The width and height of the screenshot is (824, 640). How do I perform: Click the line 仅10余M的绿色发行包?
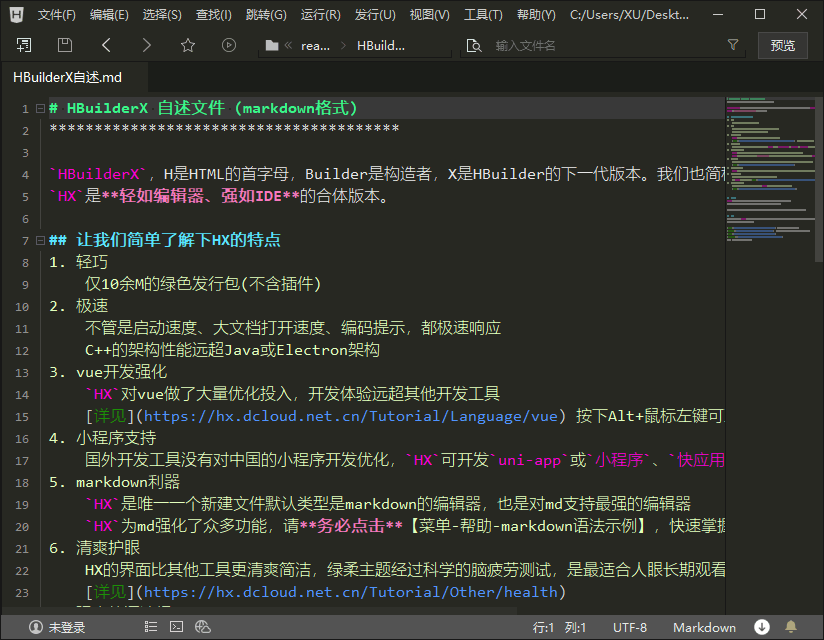203,284
